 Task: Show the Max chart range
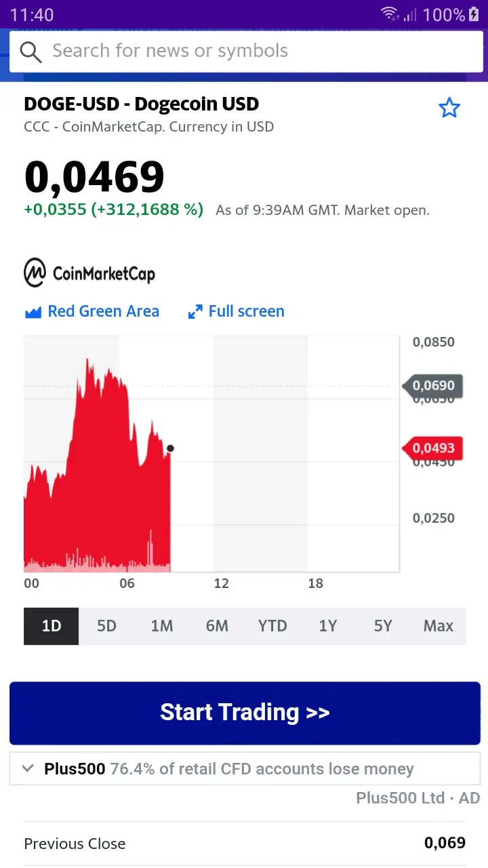click(x=438, y=626)
